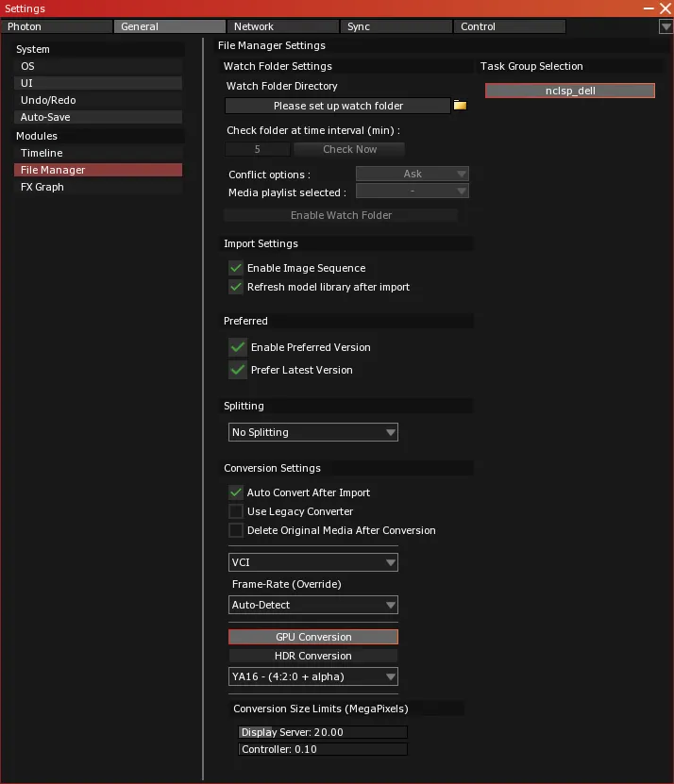Switch to the General tab
Image resolution: width=674 pixels, height=784 pixels.
click(170, 26)
